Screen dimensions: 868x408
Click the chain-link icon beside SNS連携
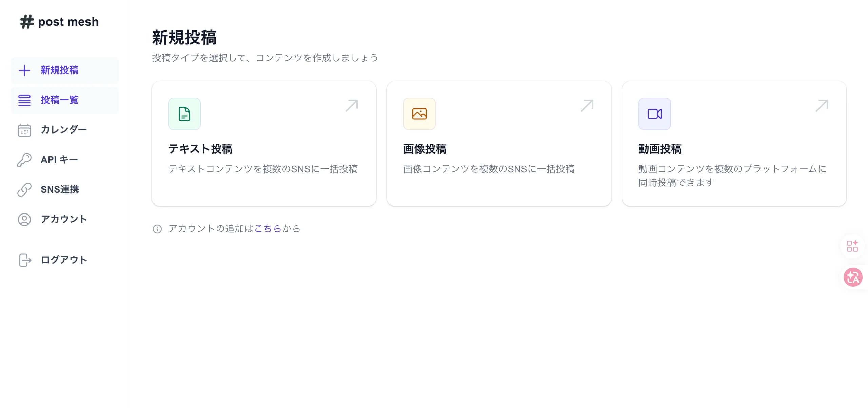point(24,189)
